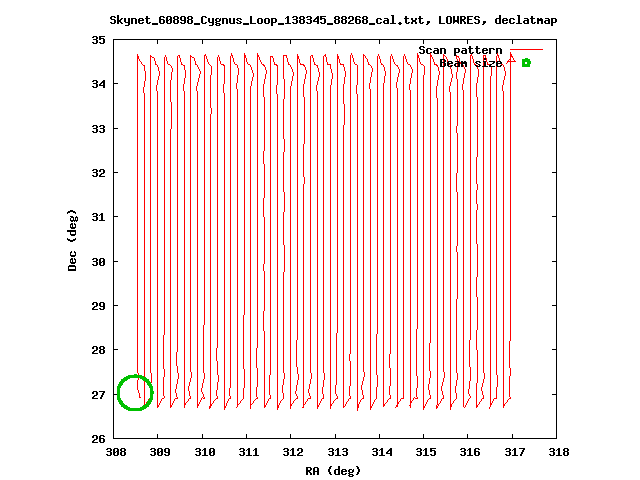Click the x-axis tick label 314
The width and height of the screenshot is (640, 480).
pos(382,452)
